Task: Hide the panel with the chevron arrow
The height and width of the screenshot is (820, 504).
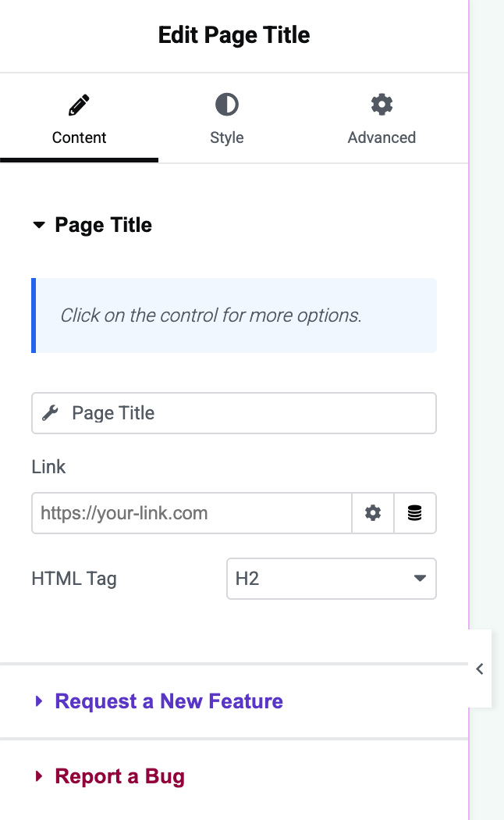Action: tap(480, 668)
